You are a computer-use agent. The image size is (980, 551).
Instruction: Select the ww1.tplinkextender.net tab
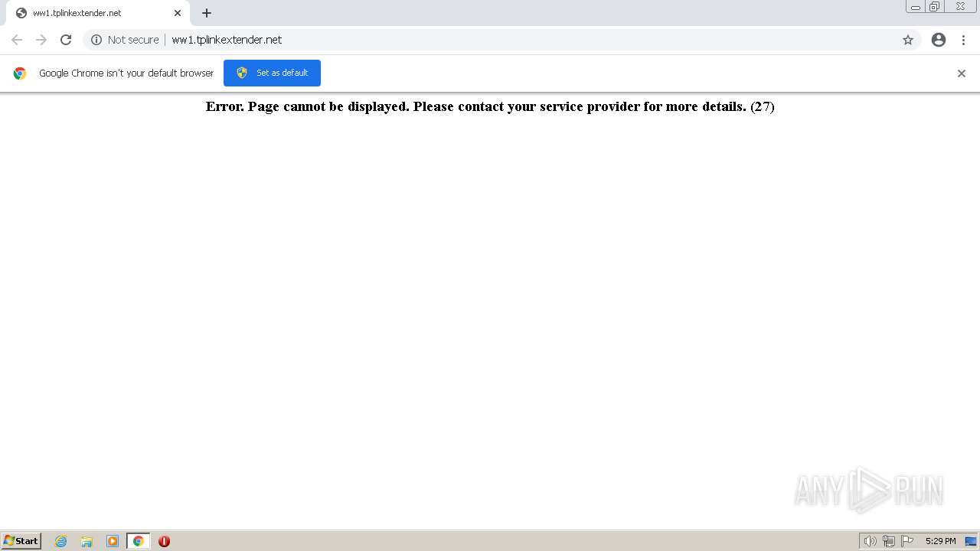click(x=98, y=13)
